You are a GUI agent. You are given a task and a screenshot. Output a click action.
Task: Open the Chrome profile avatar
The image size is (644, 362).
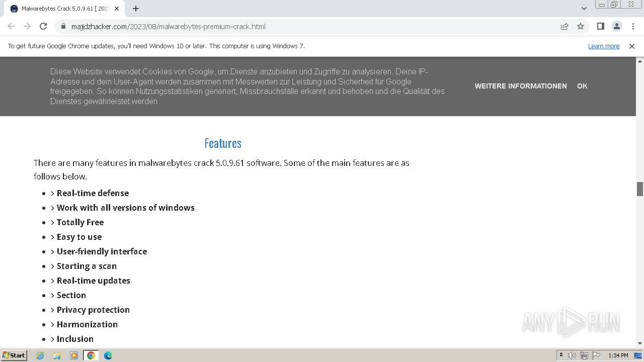tap(616, 26)
